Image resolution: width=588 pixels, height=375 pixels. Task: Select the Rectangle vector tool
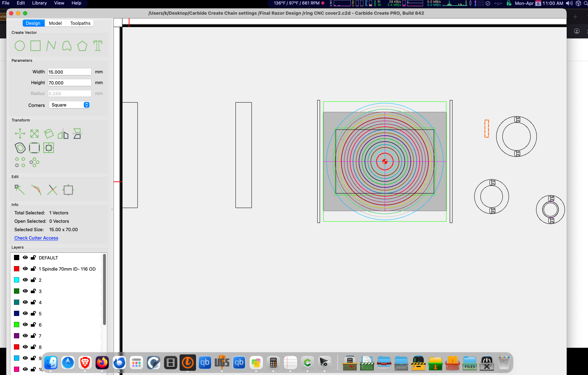click(x=35, y=46)
